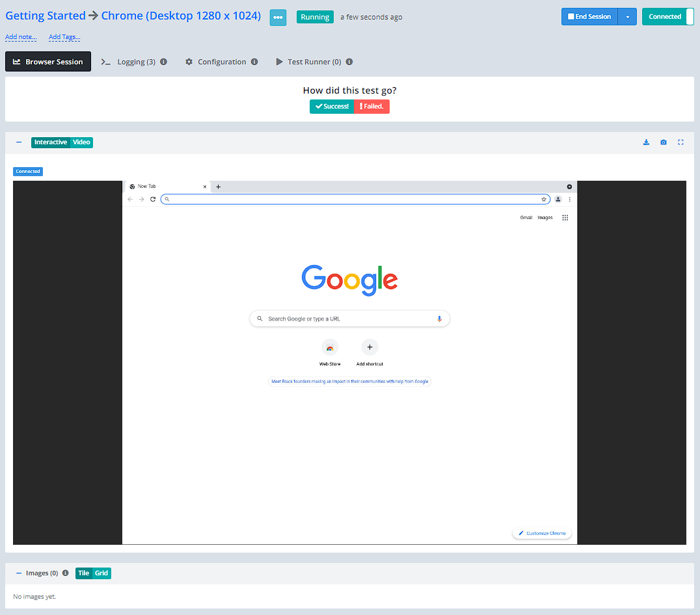Mark the test as Success

tap(332, 107)
